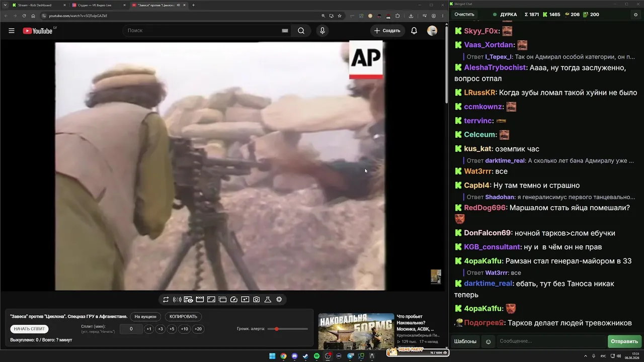
Task: Click username kus_kat in chat
Action: pos(478,149)
